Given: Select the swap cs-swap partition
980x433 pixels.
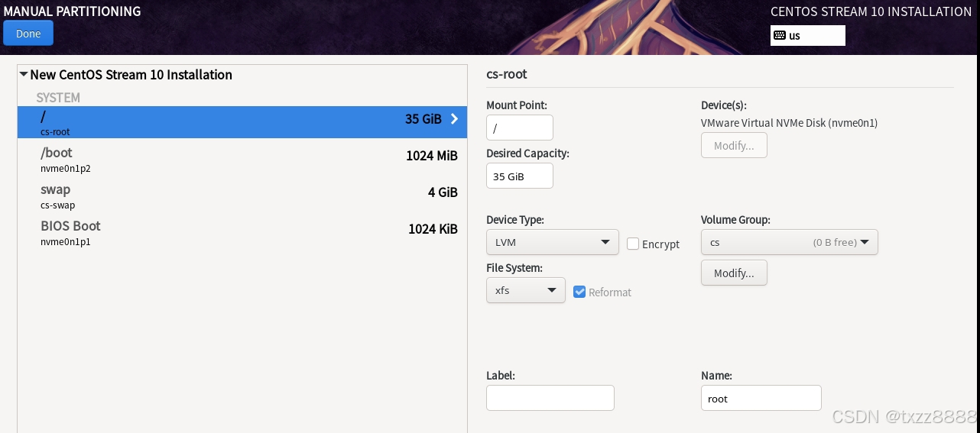Looking at the screenshot, I should point(242,195).
